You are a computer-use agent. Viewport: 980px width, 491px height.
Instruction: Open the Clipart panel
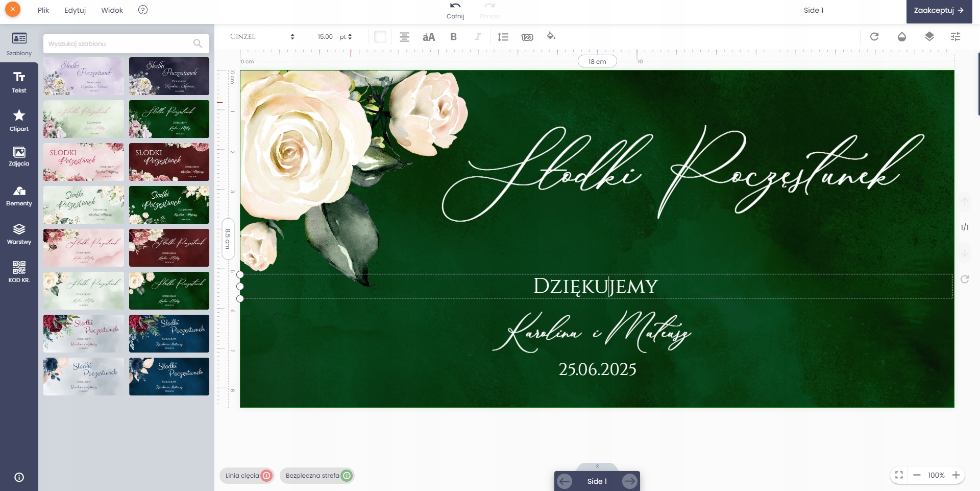(x=19, y=121)
